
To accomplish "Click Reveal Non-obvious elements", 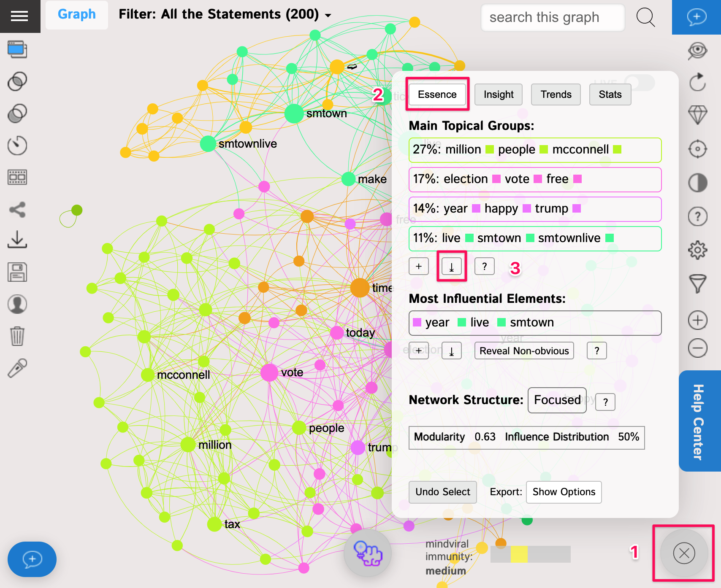I will tap(523, 351).
